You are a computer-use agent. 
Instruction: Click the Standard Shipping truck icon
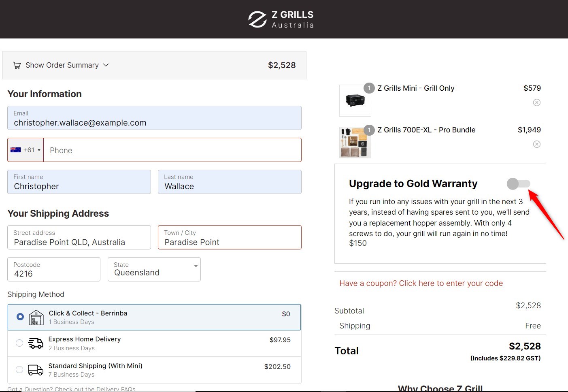[36, 370]
